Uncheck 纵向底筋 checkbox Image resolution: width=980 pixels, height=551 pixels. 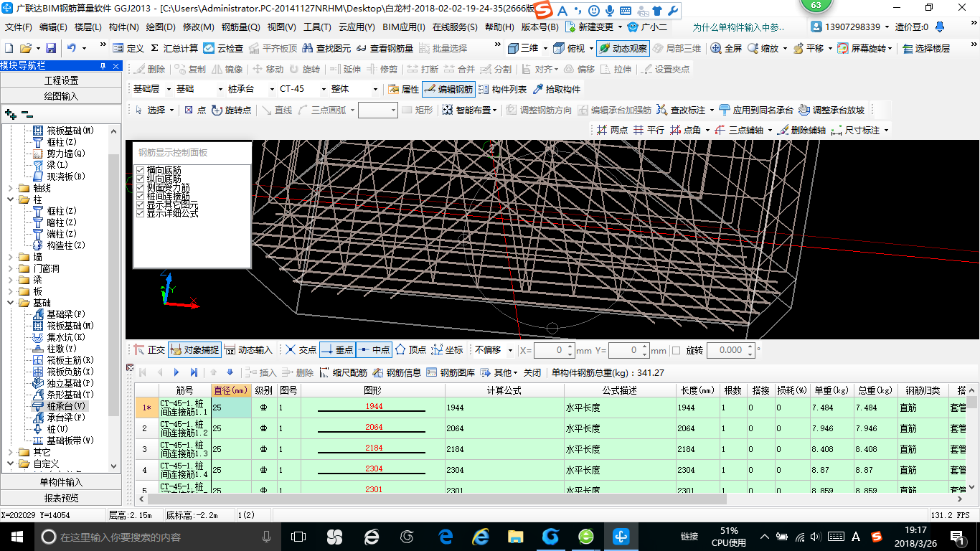(x=141, y=179)
